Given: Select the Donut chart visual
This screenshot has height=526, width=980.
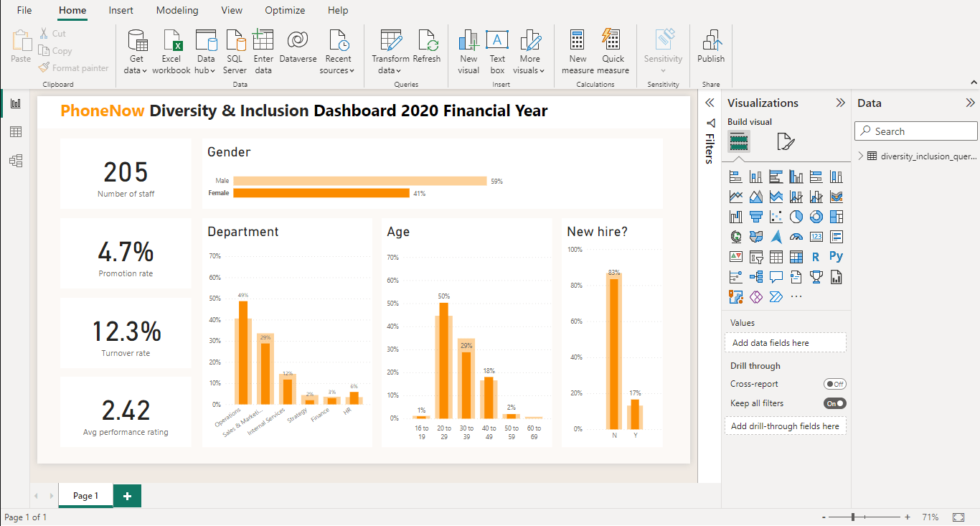Looking at the screenshot, I should pyautogui.click(x=816, y=217).
